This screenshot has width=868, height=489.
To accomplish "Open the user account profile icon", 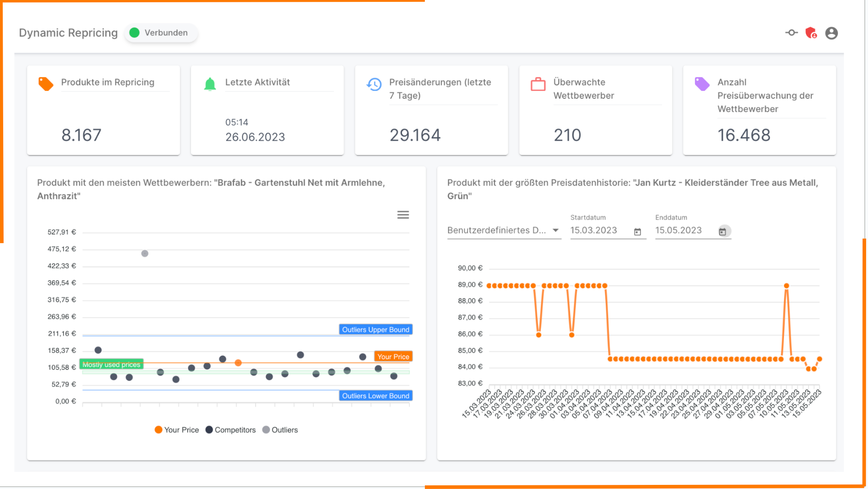I will 831,33.
